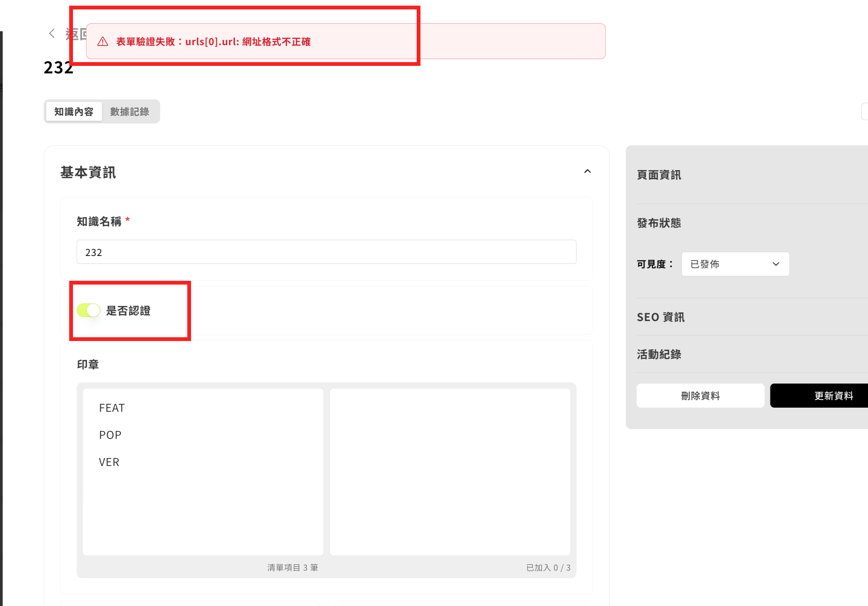Collapse the 基本資訊 section chevron
The image size is (868, 606).
587,171
